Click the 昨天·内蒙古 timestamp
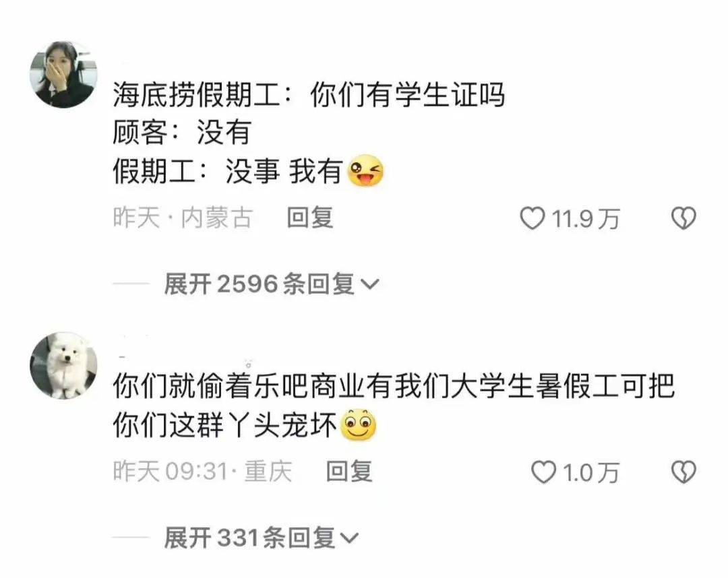The height and width of the screenshot is (578, 728). click(183, 218)
